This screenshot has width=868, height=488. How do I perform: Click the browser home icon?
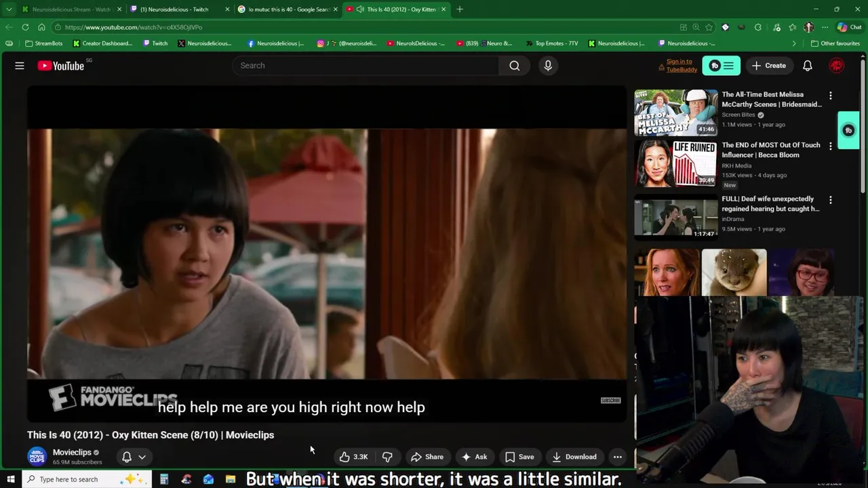point(41,27)
